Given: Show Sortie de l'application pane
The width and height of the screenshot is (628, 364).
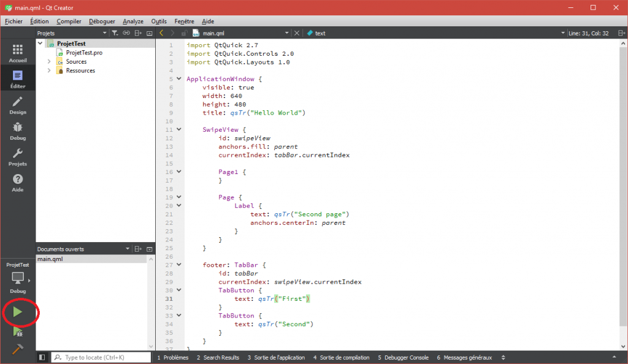Looking at the screenshot, I should tap(276, 358).
